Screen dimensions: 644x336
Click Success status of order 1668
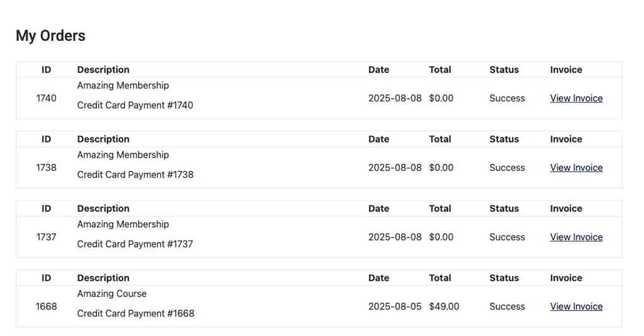507,306
